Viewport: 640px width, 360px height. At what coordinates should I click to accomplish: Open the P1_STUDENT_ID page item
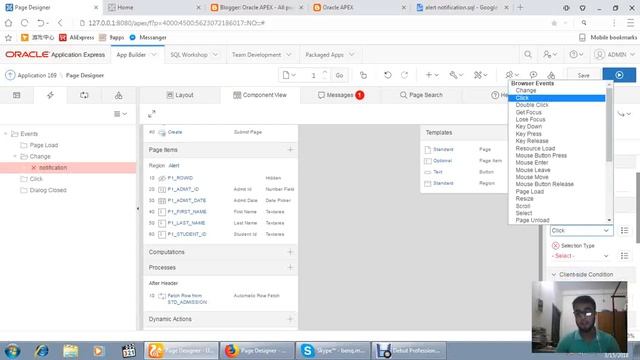click(x=187, y=234)
